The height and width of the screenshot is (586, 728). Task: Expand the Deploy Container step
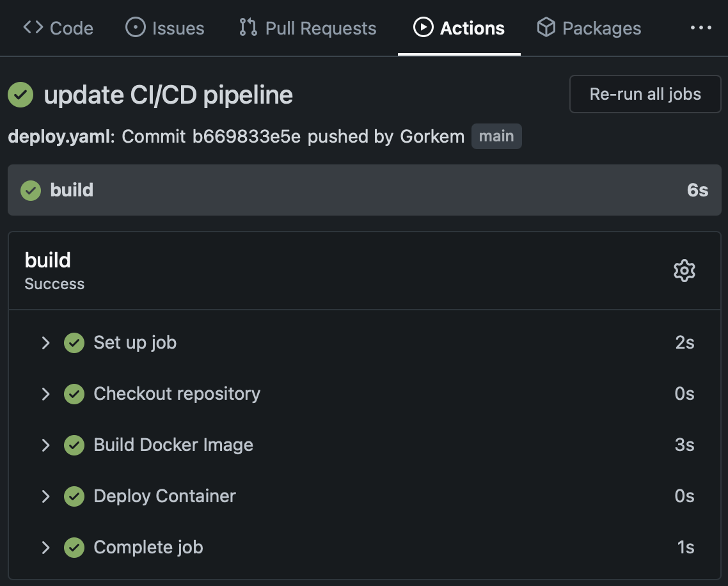tap(45, 496)
